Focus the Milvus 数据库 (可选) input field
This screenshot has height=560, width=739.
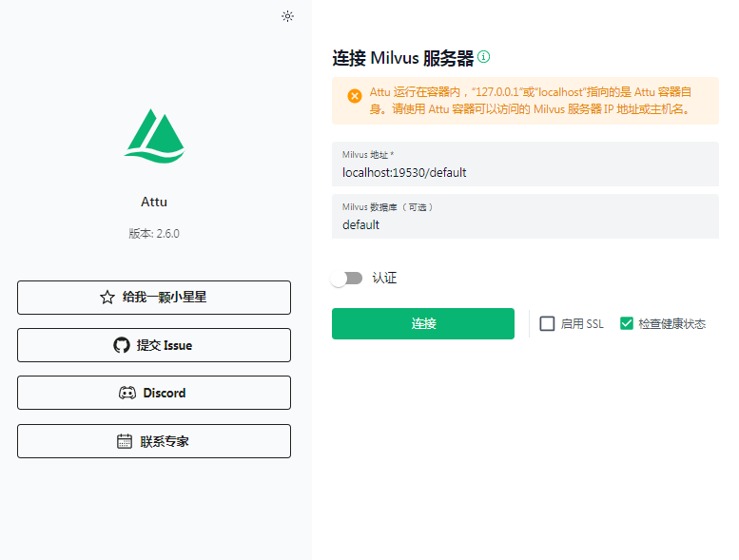525,216
